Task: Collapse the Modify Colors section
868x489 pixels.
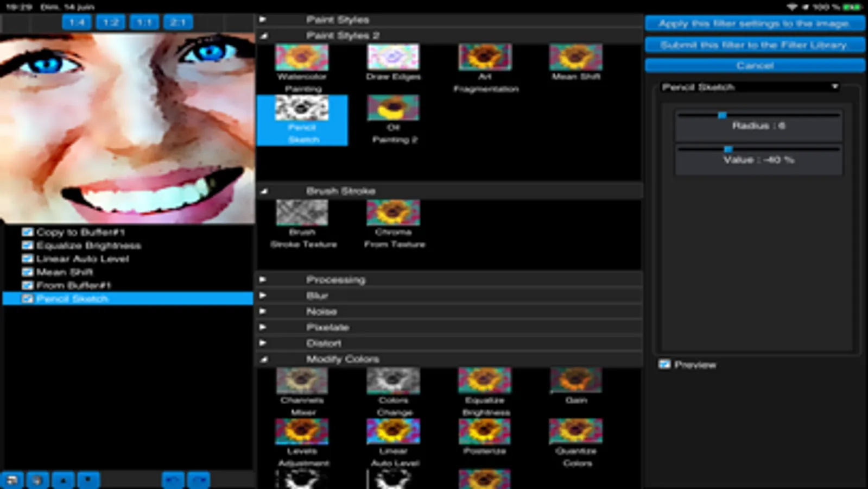Action: tap(264, 359)
